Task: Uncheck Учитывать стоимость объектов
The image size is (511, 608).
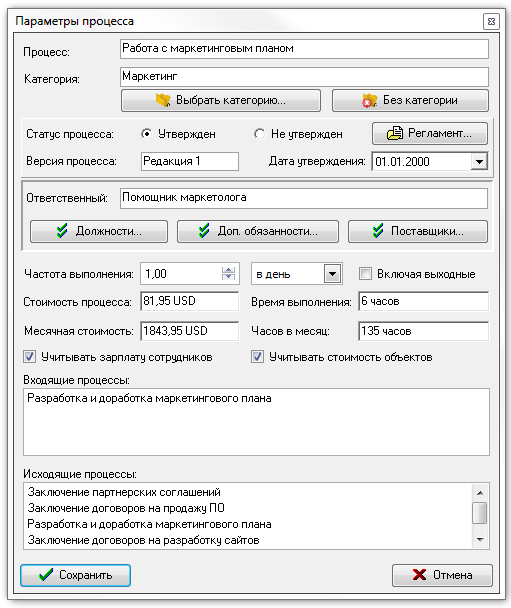Action: point(257,357)
